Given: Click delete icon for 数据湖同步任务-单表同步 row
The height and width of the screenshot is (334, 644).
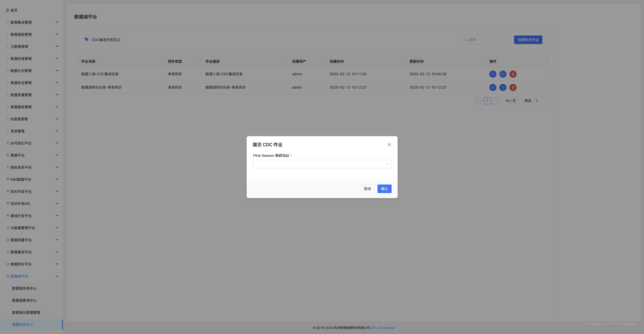Looking at the screenshot, I should 513,87.
